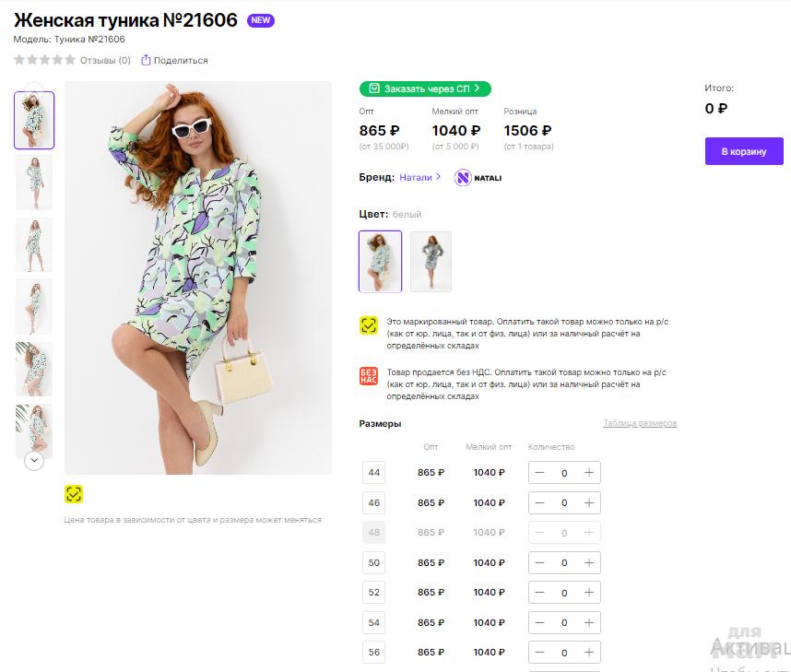Select size 50 box
791x672 pixels.
pos(374,562)
